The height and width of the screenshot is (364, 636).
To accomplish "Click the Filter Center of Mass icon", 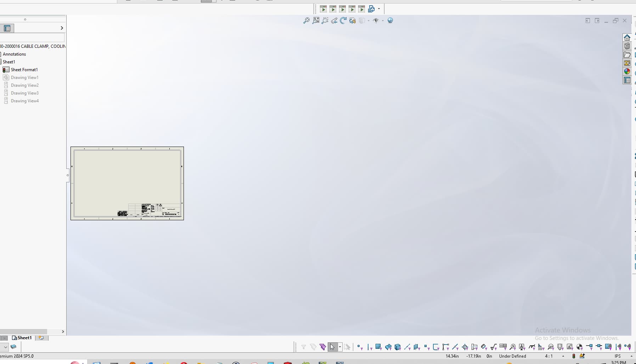I will (x=579, y=347).
